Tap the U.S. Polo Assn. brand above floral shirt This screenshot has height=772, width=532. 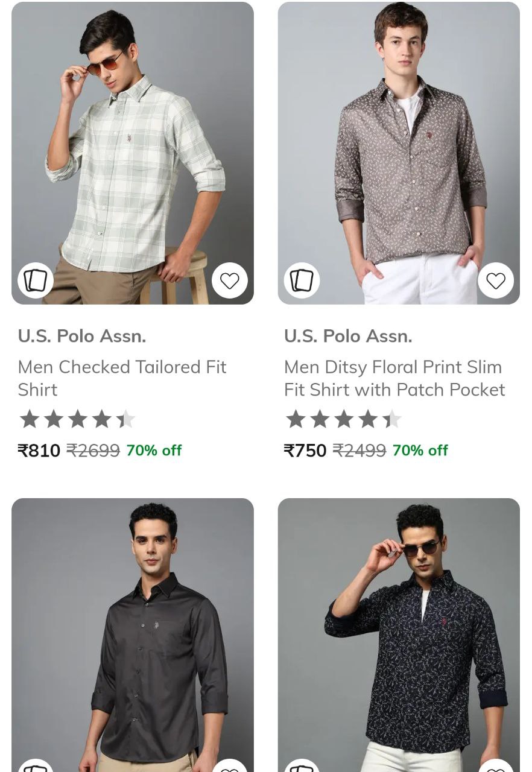[x=348, y=336]
